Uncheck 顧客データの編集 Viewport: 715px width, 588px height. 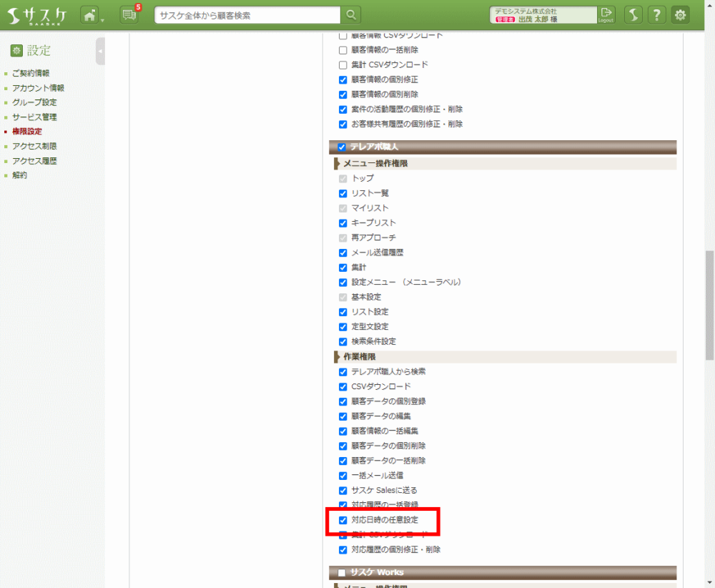point(343,416)
